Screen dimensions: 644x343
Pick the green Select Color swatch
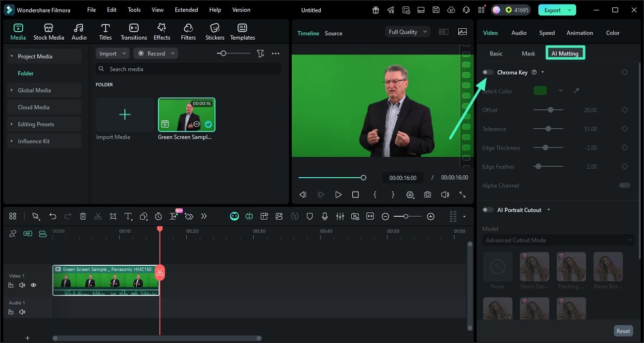click(x=541, y=91)
